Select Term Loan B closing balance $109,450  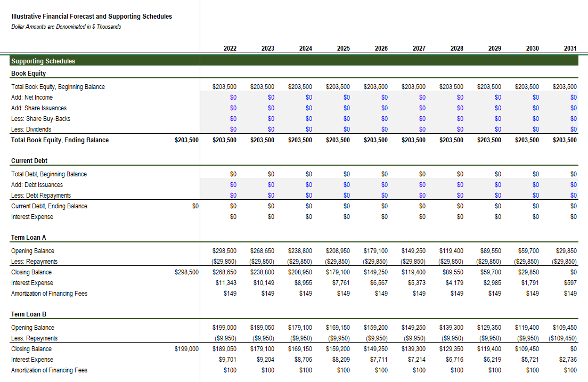tap(527, 350)
